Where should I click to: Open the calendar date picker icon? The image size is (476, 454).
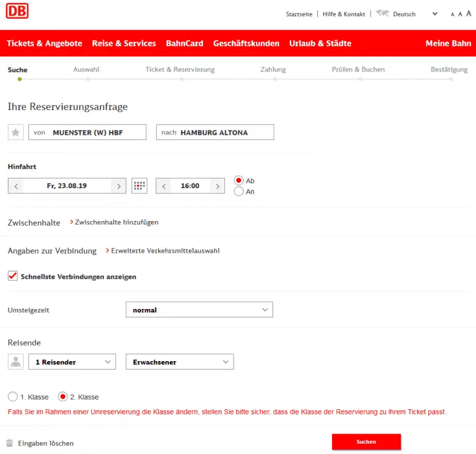click(139, 186)
